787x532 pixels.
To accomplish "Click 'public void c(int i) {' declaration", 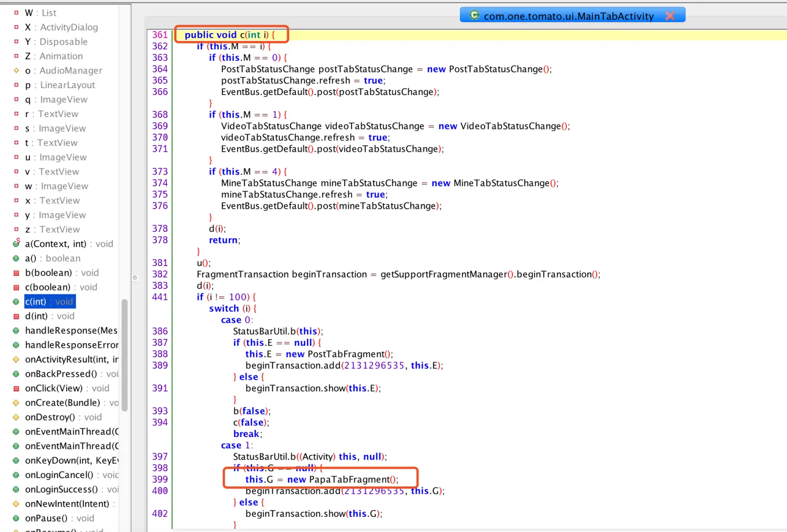I will coord(230,35).
